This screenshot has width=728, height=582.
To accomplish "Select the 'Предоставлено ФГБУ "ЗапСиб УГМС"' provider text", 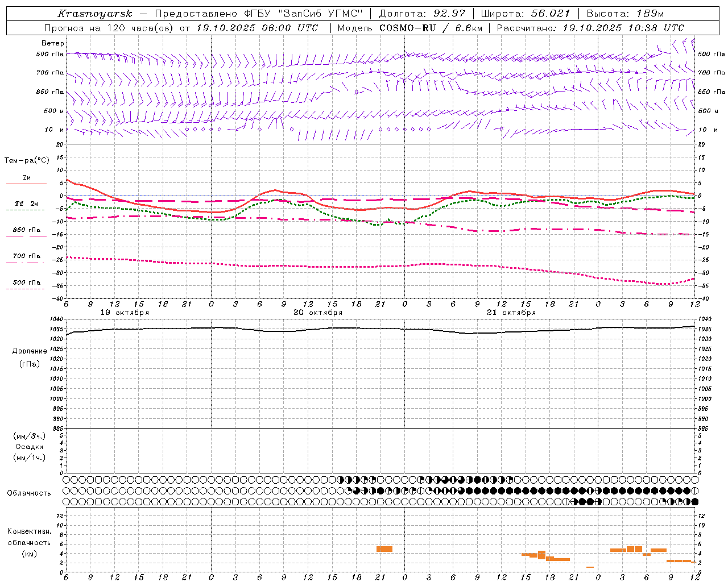I will click(259, 14).
